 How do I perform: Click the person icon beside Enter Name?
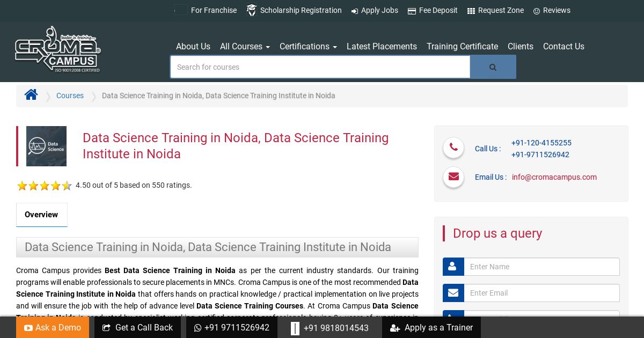coord(453,267)
